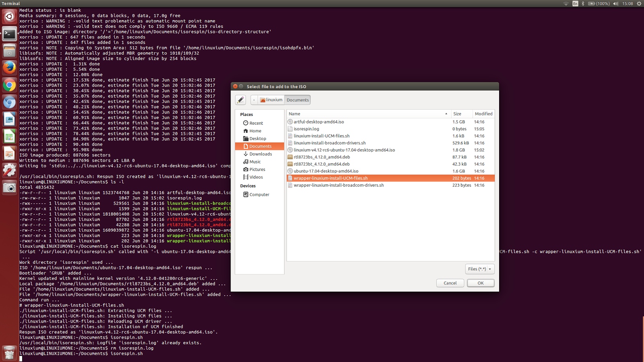Viewport: 644px width, 362px height.
Task: Open the En keyboard layout indicator
Action: point(575,4)
